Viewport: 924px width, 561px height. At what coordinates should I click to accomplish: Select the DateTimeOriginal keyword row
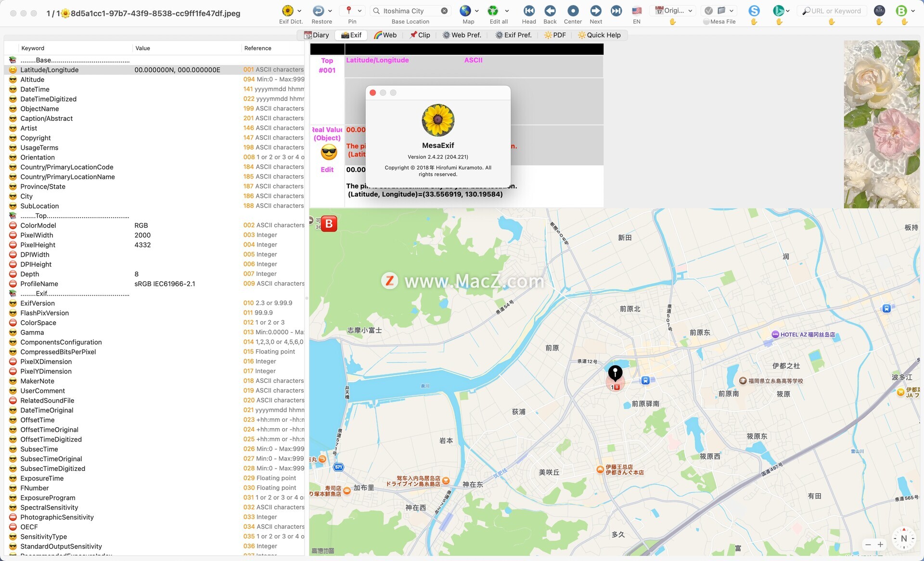point(154,410)
